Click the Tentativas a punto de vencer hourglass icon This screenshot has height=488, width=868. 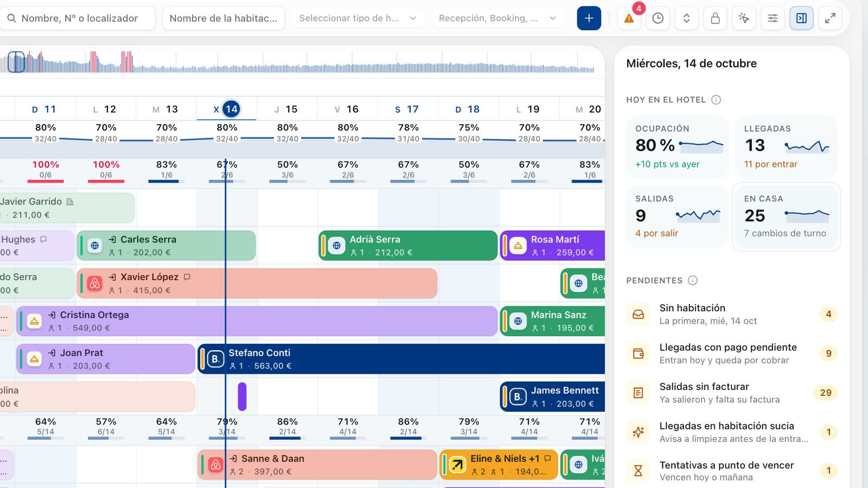pos(639,471)
